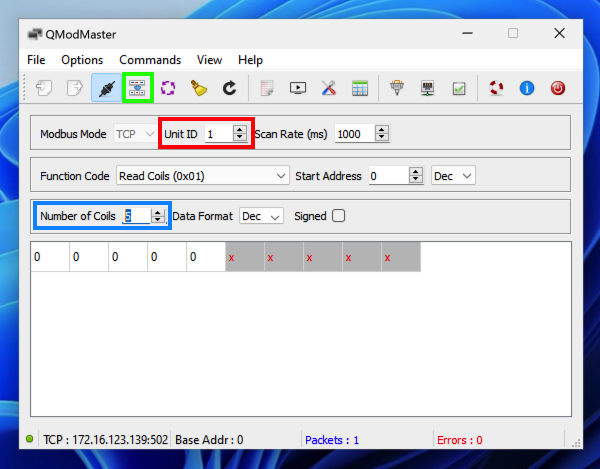Decrease the Scan Rate value
The width and height of the screenshot is (600, 469).
coord(382,138)
